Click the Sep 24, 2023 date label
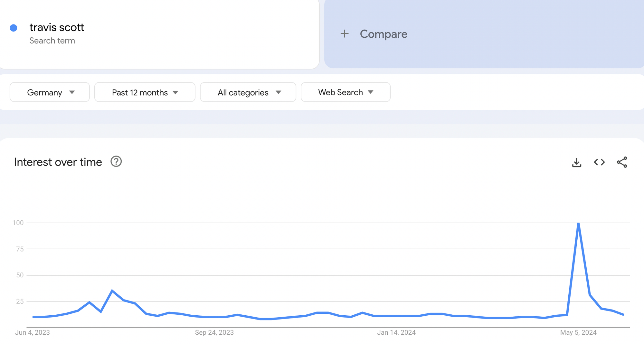The image size is (644, 344). pyautogui.click(x=213, y=332)
